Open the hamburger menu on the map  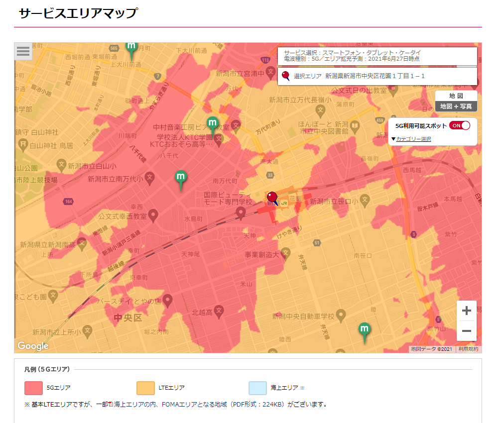(x=23, y=51)
